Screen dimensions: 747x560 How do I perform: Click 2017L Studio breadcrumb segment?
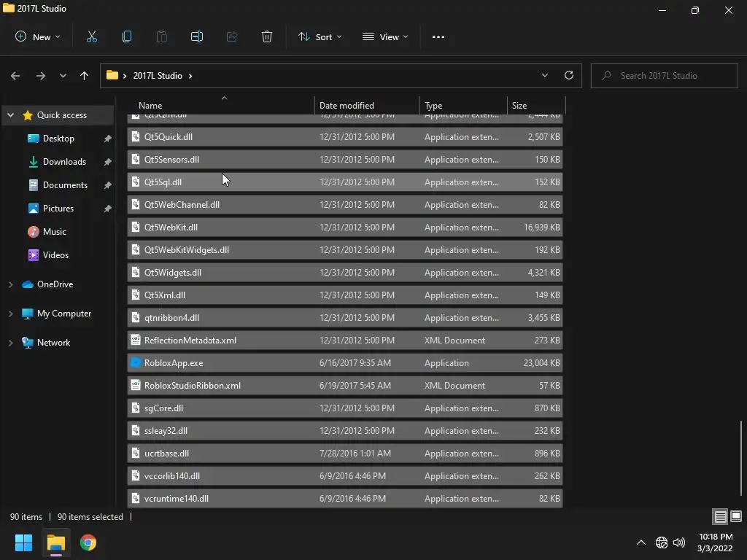[158, 76]
